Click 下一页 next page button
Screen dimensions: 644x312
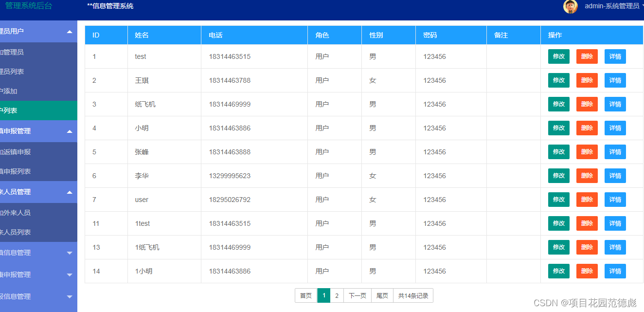point(358,295)
